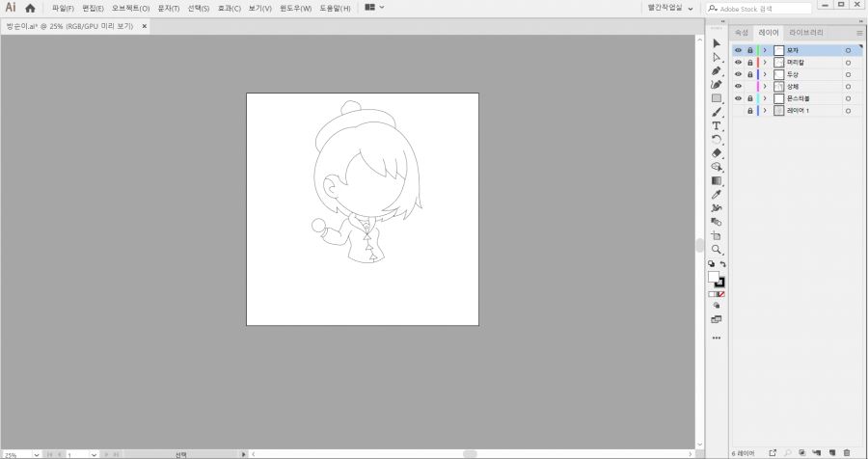Choose the Type tool
The image size is (868, 459).
tap(716, 126)
